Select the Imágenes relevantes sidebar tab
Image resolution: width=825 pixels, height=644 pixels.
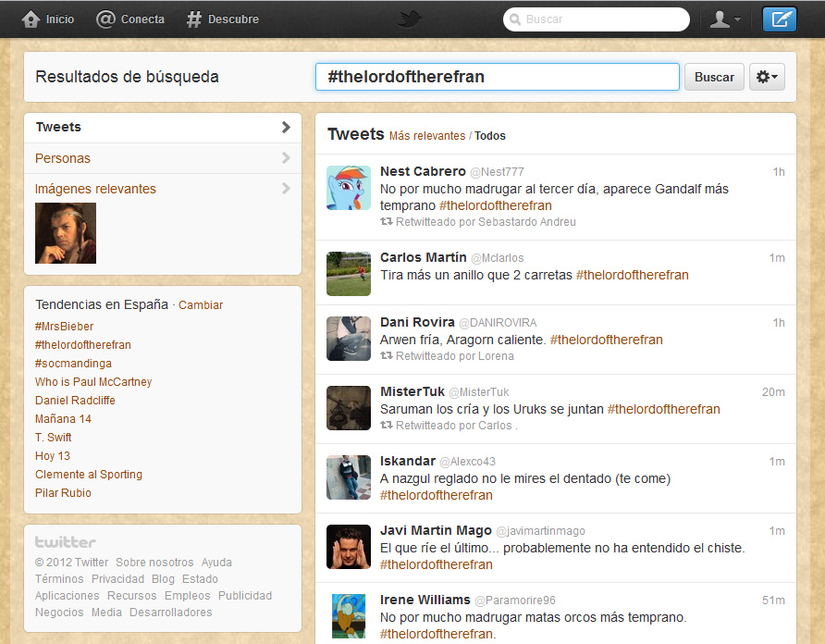pos(163,189)
